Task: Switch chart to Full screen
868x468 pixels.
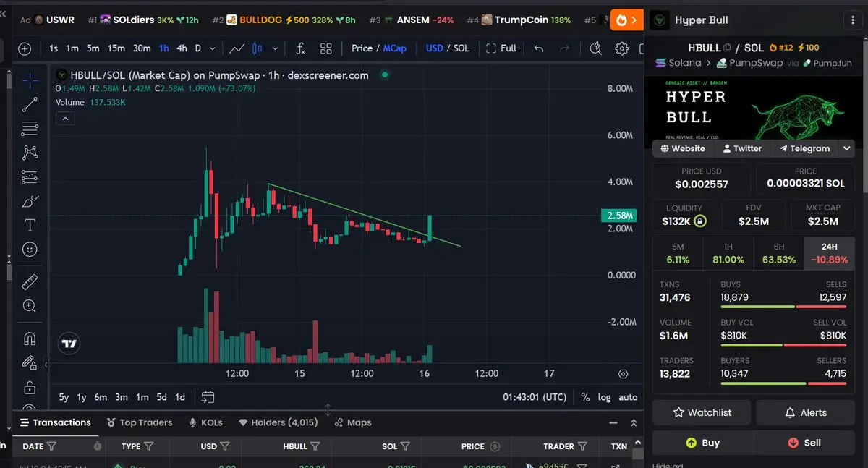Action: point(501,48)
